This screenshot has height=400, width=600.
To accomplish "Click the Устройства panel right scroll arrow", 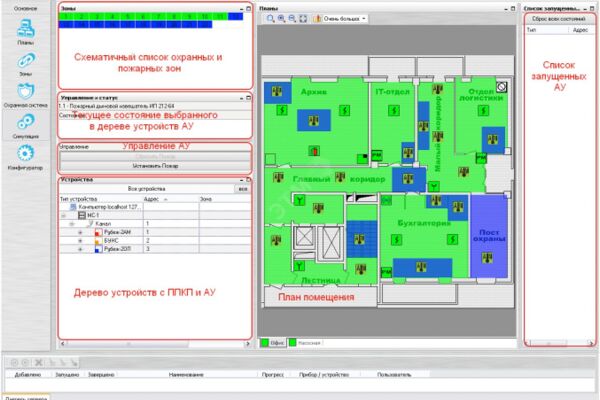I will 248,344.
